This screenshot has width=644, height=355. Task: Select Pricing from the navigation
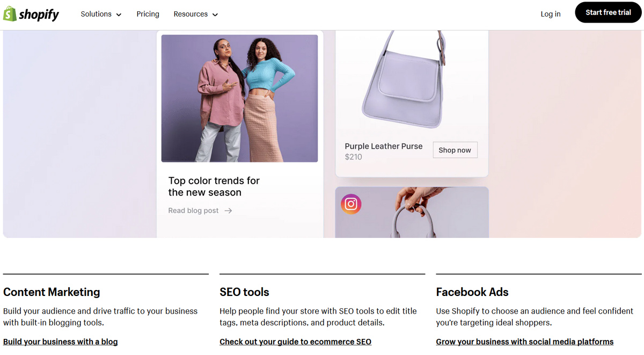pos(148,14)
